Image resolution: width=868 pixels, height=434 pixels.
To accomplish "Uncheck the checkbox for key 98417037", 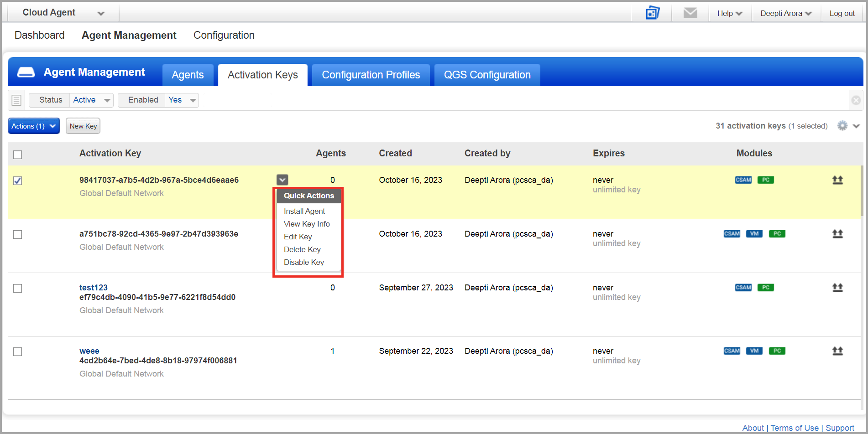I will click(x=18, y=181).
